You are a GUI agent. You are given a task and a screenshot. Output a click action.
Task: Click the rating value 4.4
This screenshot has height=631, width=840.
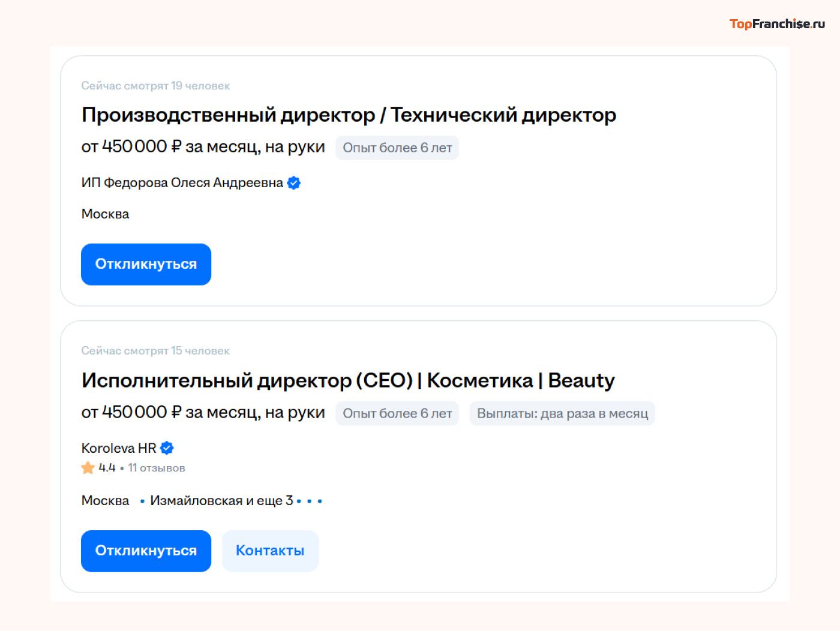click(x=107, y=468)
